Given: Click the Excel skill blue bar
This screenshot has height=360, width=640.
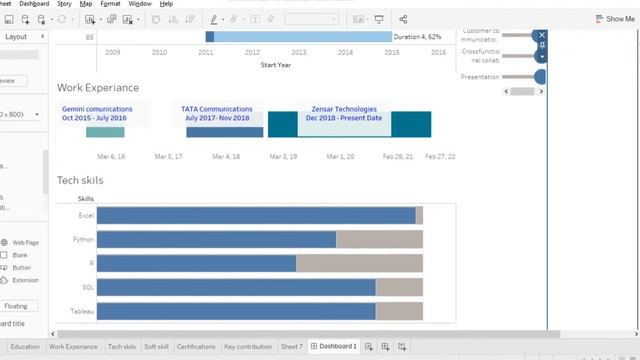Looking at the screenshot, I should [x=256, y=216].
